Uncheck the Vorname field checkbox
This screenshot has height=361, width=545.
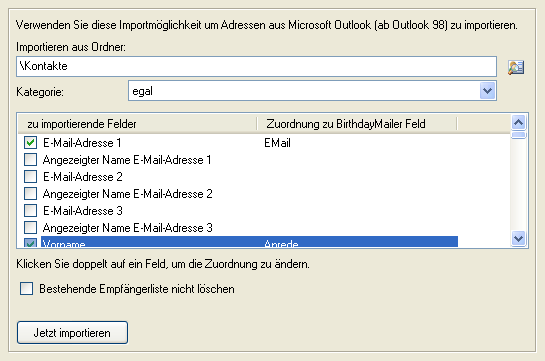(x=30, y=243)
